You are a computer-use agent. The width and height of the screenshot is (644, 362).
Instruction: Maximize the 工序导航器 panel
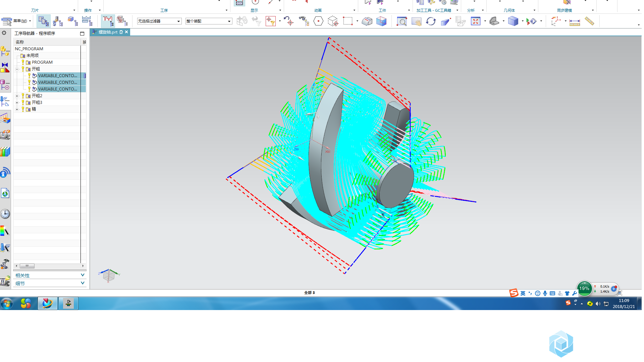(x=82, y=34)
